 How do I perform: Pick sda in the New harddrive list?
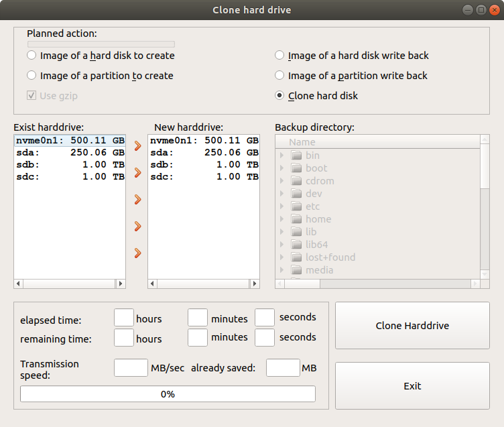(204, 152)
